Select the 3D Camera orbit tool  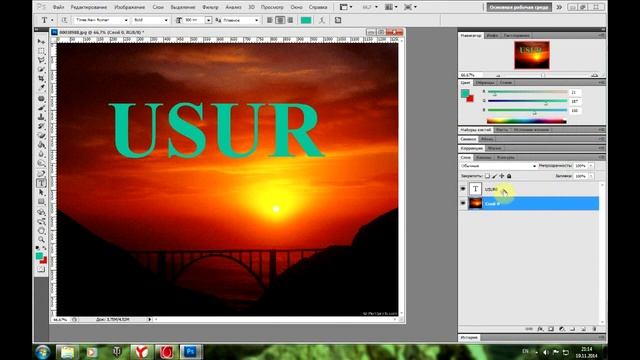41,222
